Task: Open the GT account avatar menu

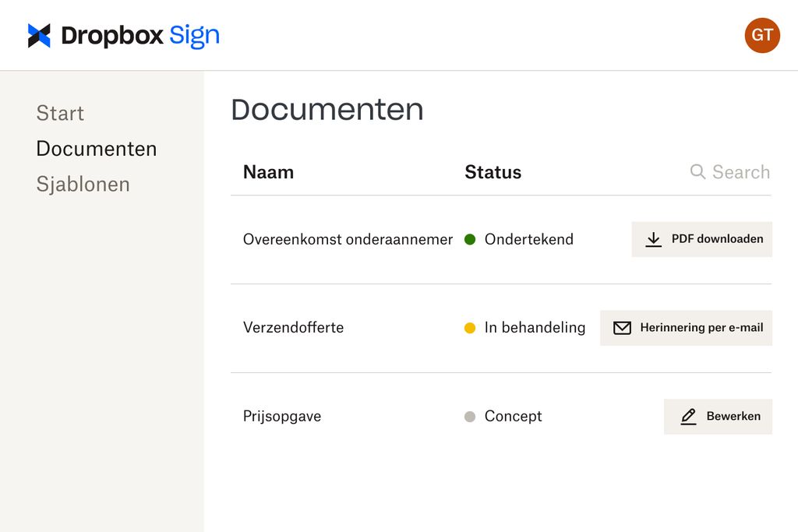Action: [x=761, y=35]
